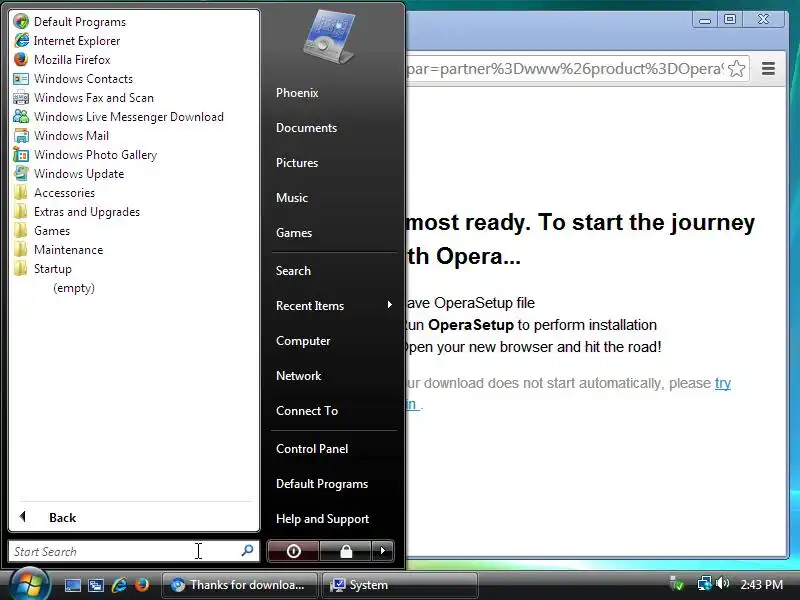Open Control Panel
Screen dimensions: 800x600
click(312, 449)
